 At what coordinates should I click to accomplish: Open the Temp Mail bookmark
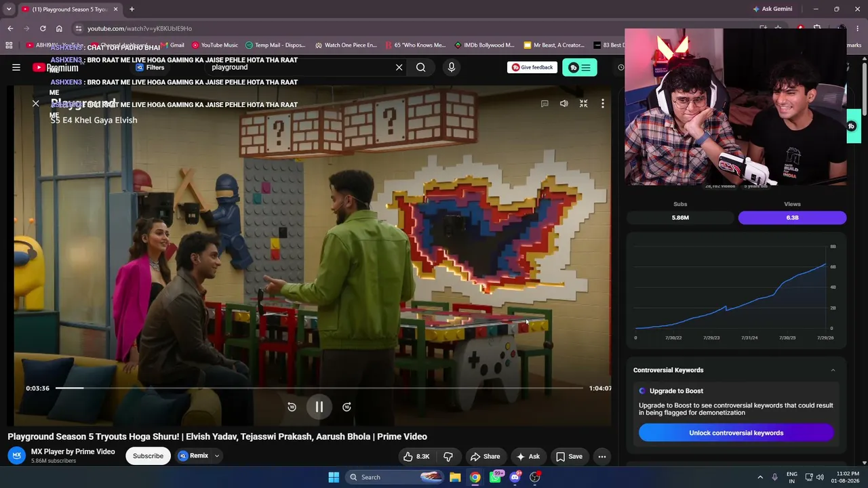coord(275,45)
